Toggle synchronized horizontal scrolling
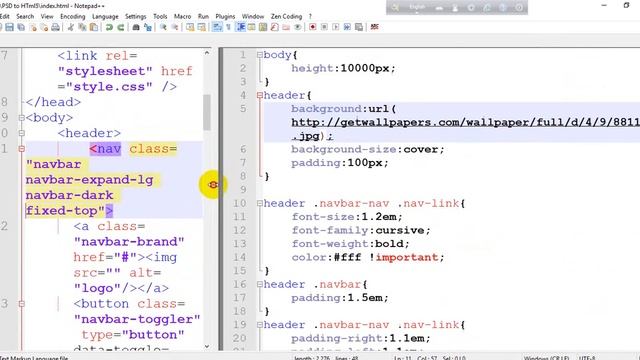 click(202, 27)
